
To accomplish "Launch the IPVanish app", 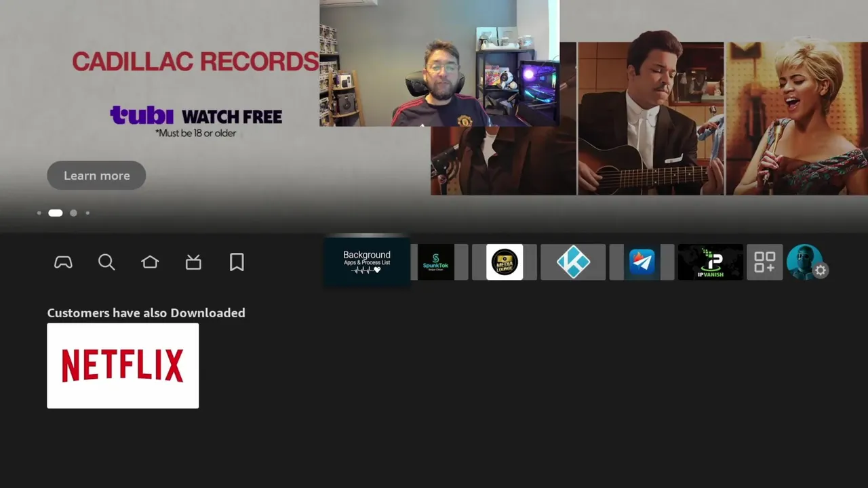I will [x=711, y=262].
